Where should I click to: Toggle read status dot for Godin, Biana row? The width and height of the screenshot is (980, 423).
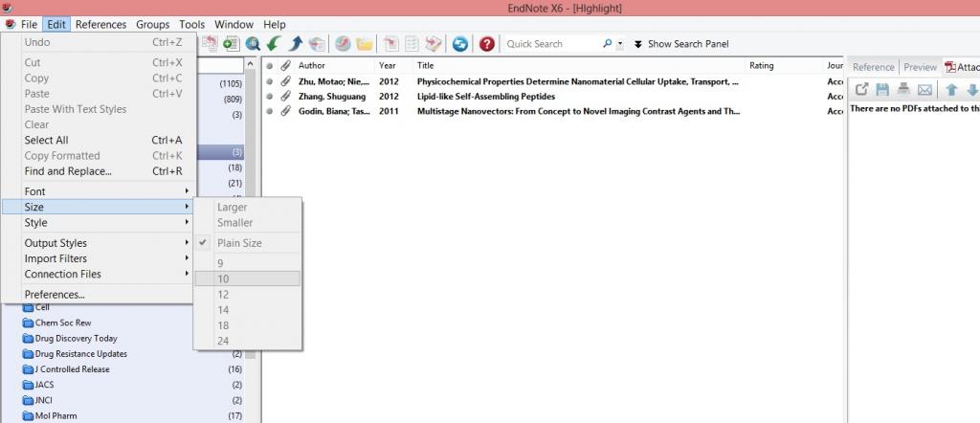pyautogui.click(x=269, y=111)
